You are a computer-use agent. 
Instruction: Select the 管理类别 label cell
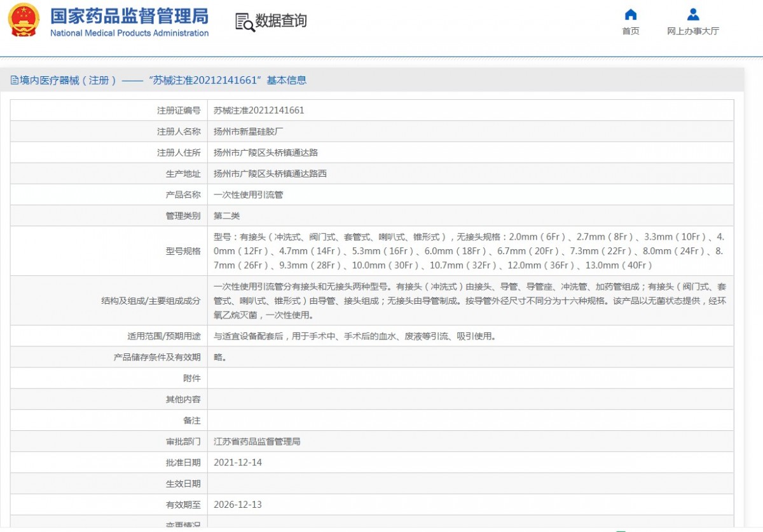[108, 216]
